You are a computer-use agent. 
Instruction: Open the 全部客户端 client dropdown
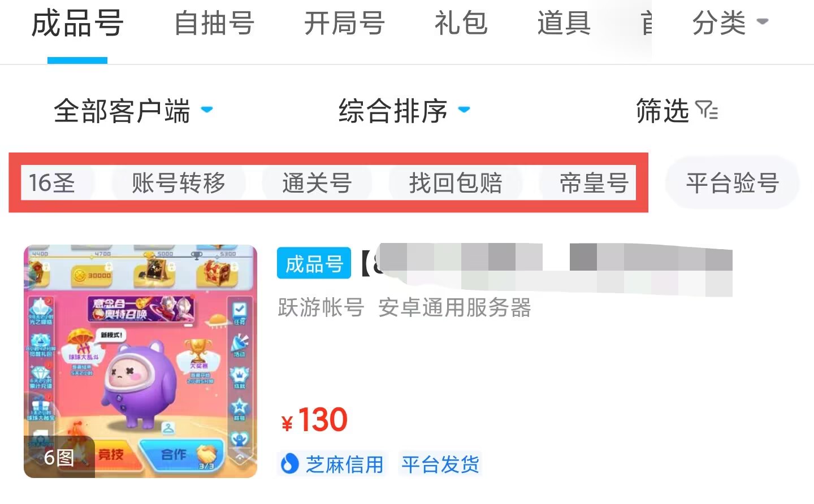[133, 110]
